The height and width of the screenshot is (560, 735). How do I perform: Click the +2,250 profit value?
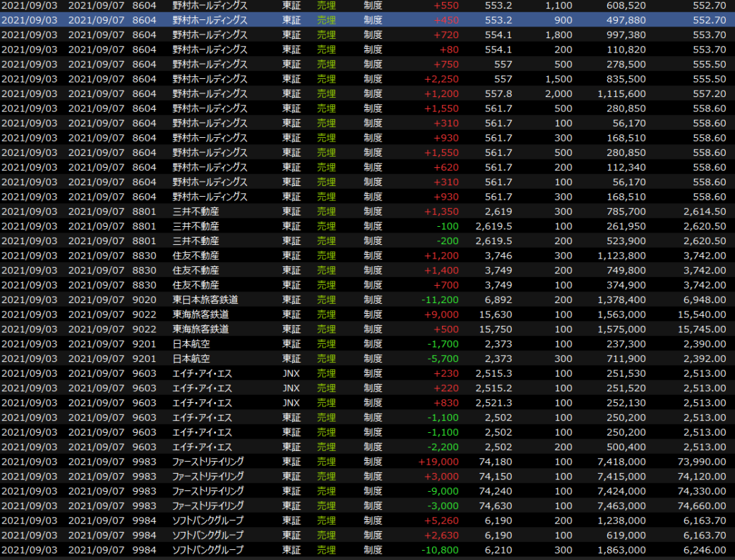pos(441,79)
